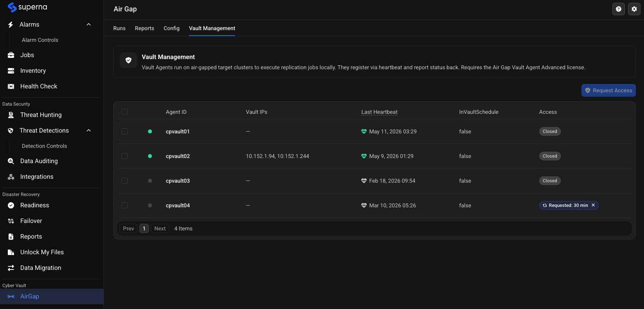Click cpvault02 heartbeat heart icon

click(x=364, y=156)
